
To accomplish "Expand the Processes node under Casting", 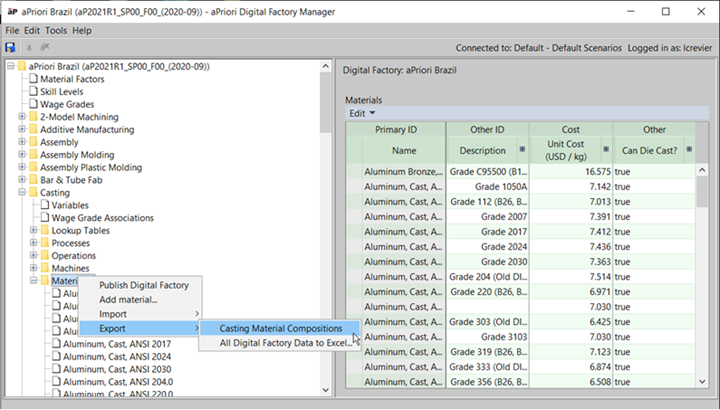I will pyautogui.click(x=33, y=243).
